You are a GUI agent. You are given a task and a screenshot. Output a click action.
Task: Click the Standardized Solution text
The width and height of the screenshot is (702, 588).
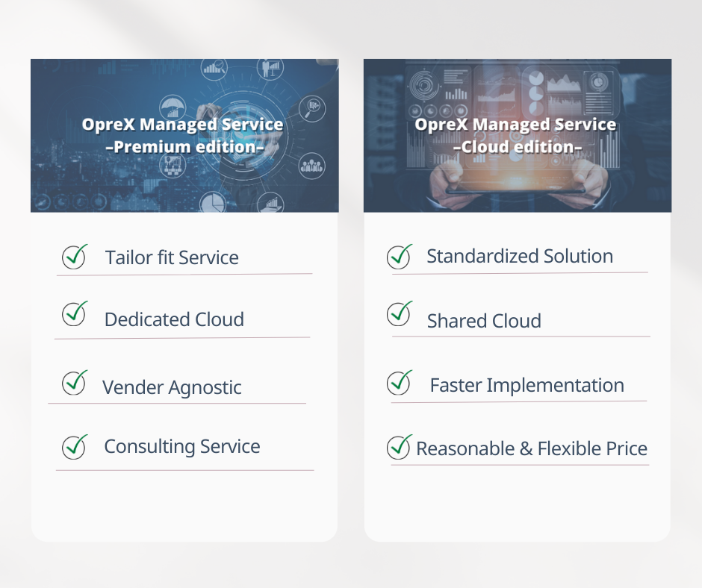pos(520,256)
